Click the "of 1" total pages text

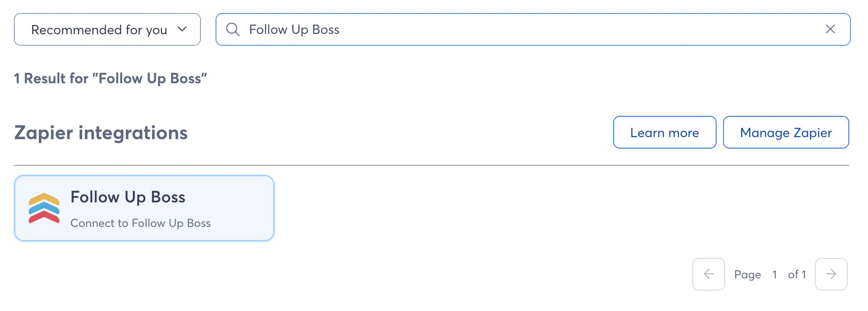797,275
